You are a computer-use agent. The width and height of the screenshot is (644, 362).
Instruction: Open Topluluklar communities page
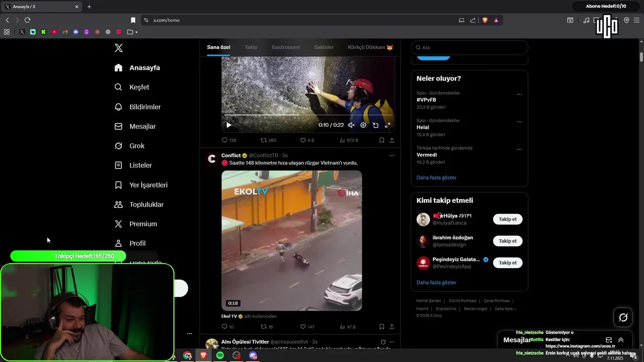tap(139, 204)
